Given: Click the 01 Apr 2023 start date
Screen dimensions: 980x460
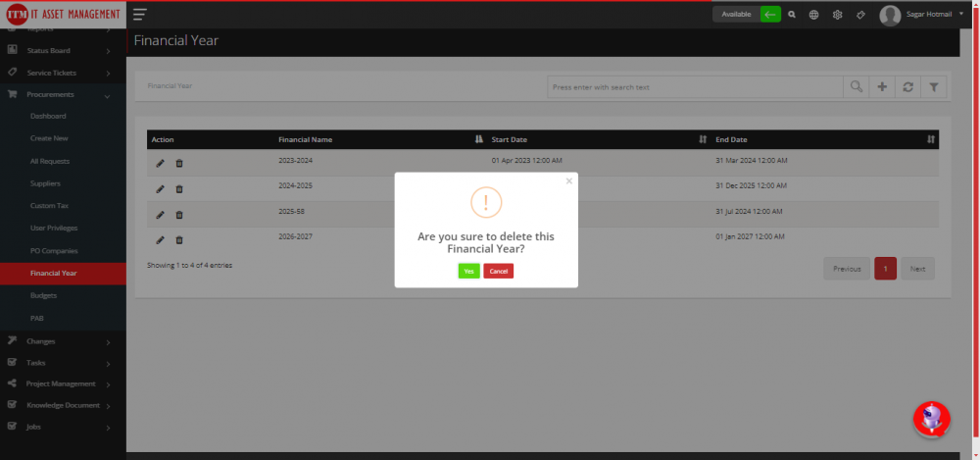Looking at the screenshot, I should 527,161.
